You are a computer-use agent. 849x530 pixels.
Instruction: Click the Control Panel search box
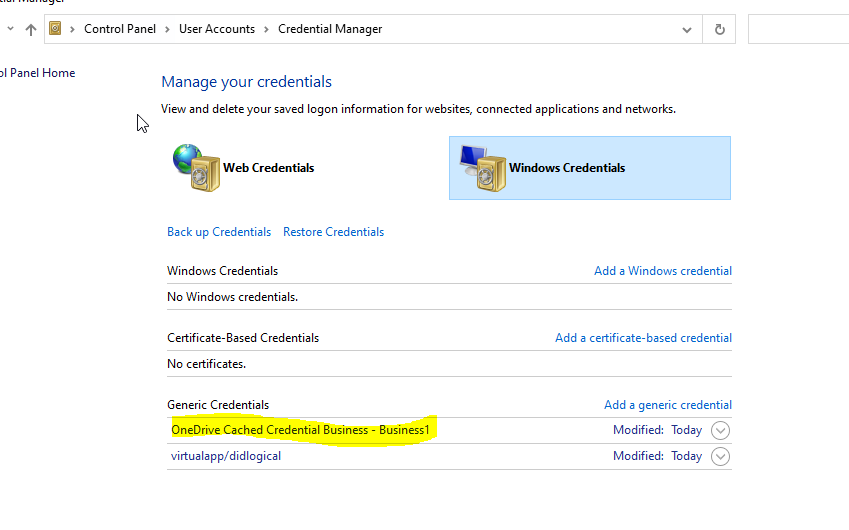[x=798, y=29]
